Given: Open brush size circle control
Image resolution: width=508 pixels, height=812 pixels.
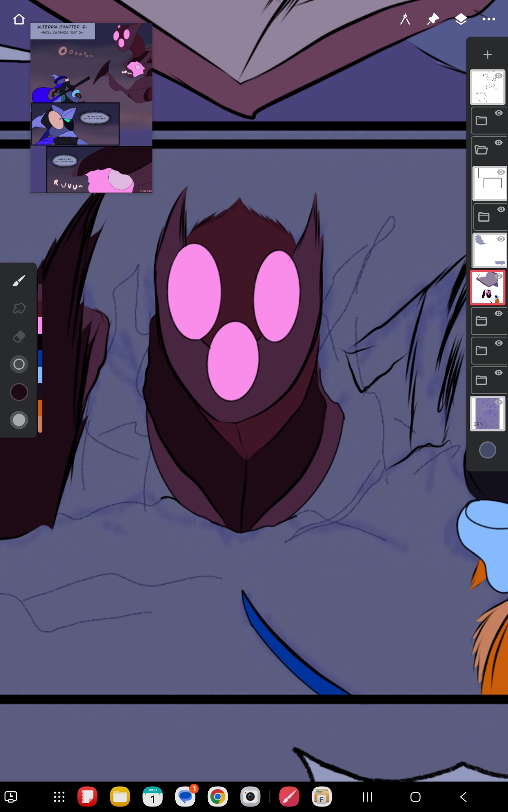Looking at the screenshot, I should click(x=19, y=364).
